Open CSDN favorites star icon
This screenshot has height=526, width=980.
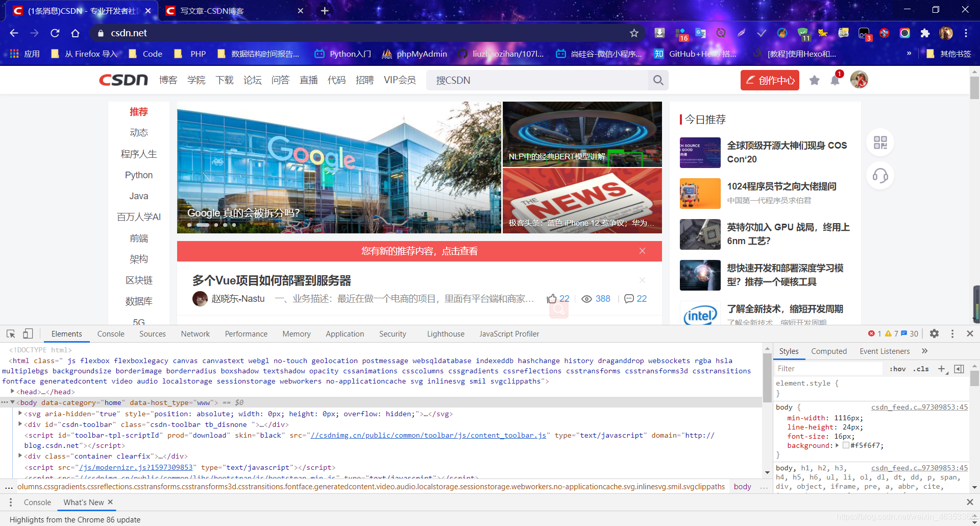[x=814, y=80]
